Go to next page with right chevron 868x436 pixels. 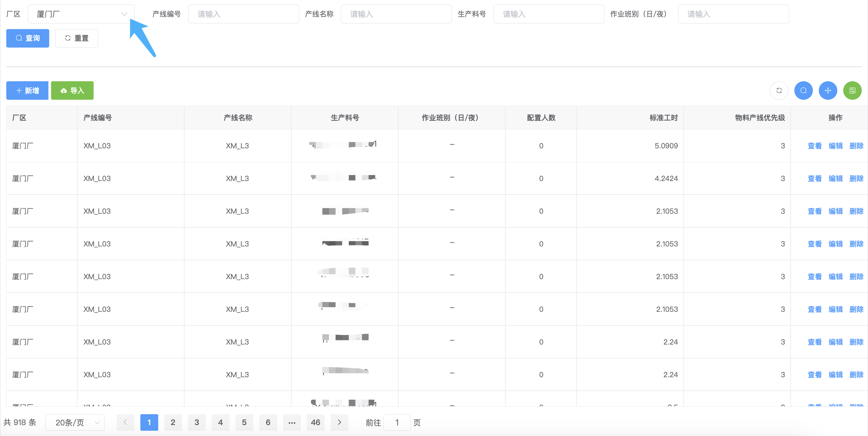pyautogui.click(x=339, y=422)
